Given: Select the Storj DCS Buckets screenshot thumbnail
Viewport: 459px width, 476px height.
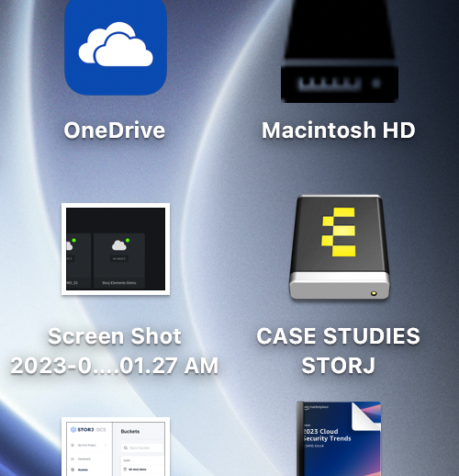Looking at the screenshot, I should (116, 447).
